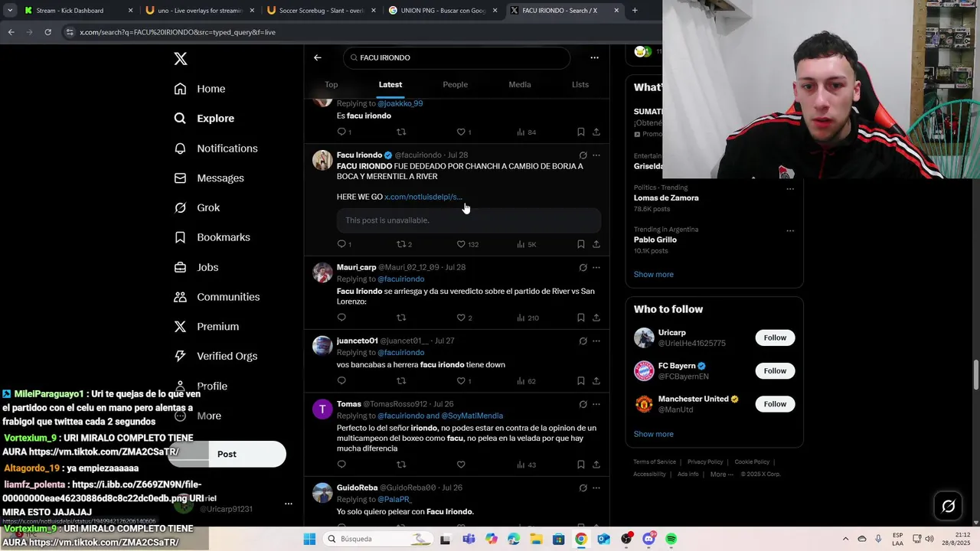Open Messages in the sidebar

coord(209,178)
